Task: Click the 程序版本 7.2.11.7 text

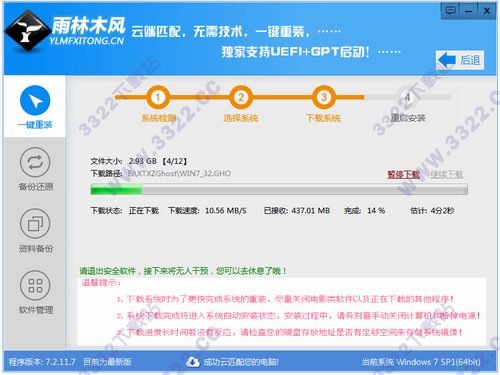Action: click(x=42, y=362)
